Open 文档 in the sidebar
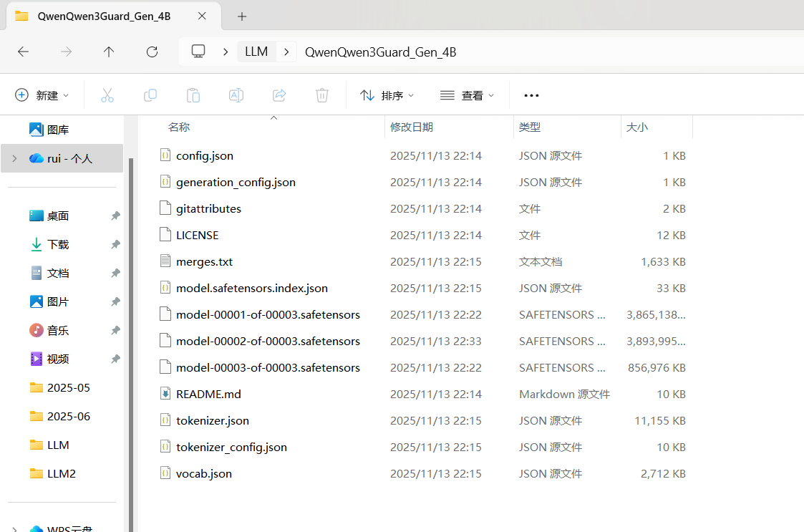 pyautogui.click(x=49, y=274)
